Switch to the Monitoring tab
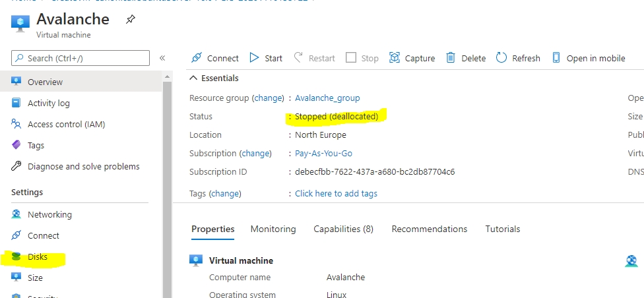 point(273,229)
